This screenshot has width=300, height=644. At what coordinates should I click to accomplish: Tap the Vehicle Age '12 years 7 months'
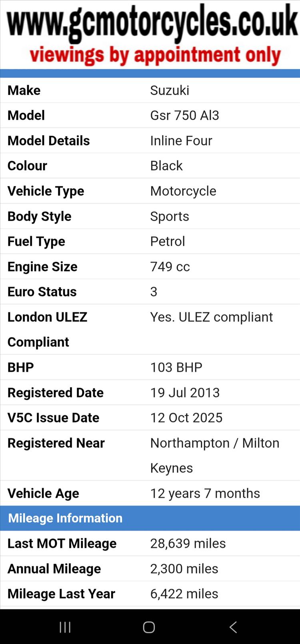tap(205, 493)
